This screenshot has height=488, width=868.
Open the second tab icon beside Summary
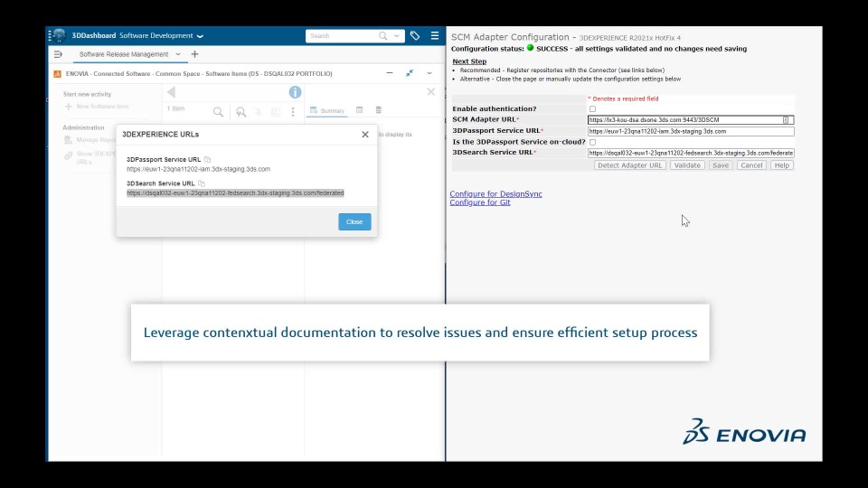click(359, 110)
